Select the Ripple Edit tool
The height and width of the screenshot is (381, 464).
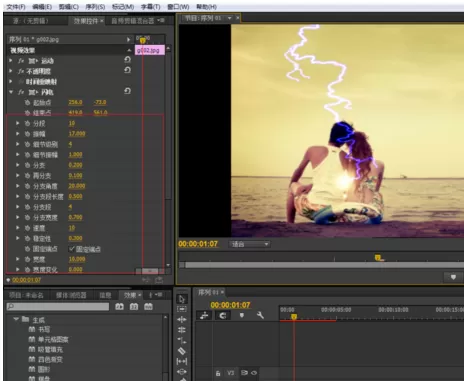coord(182,319)
